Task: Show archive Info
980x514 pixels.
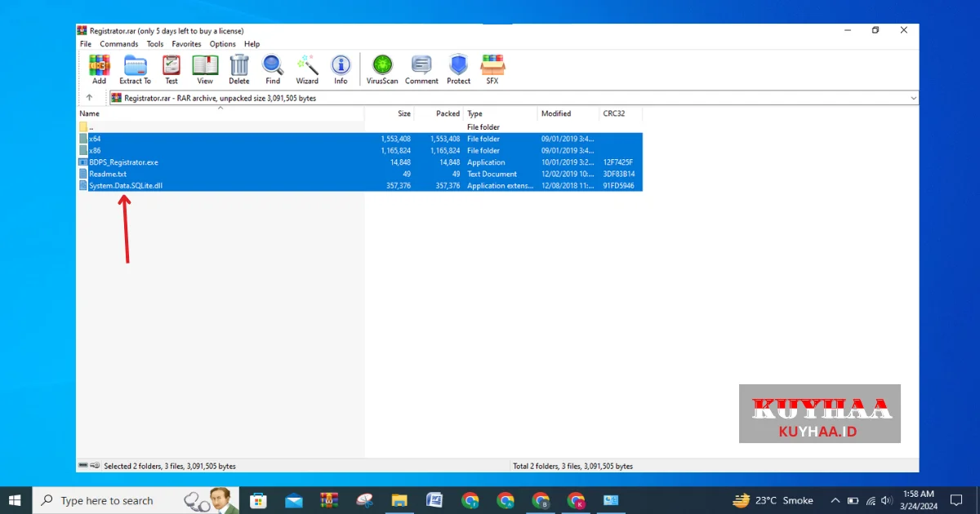Action: 341,69
